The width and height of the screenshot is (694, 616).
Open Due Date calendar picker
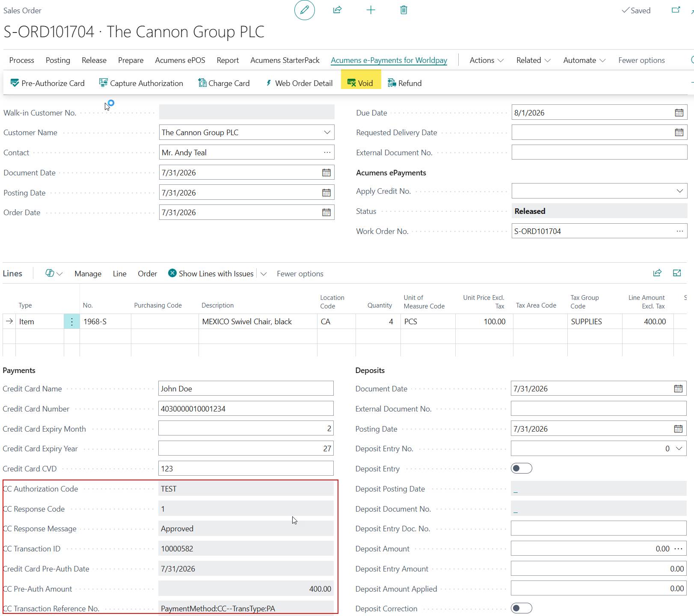pos(679,113)
